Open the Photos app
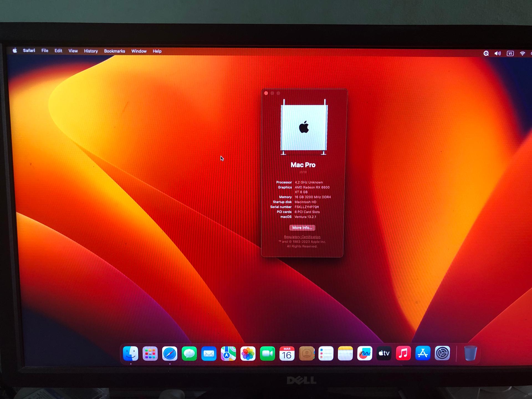The width and height of the screenshot is (532, 399). [x=248, y=353]
